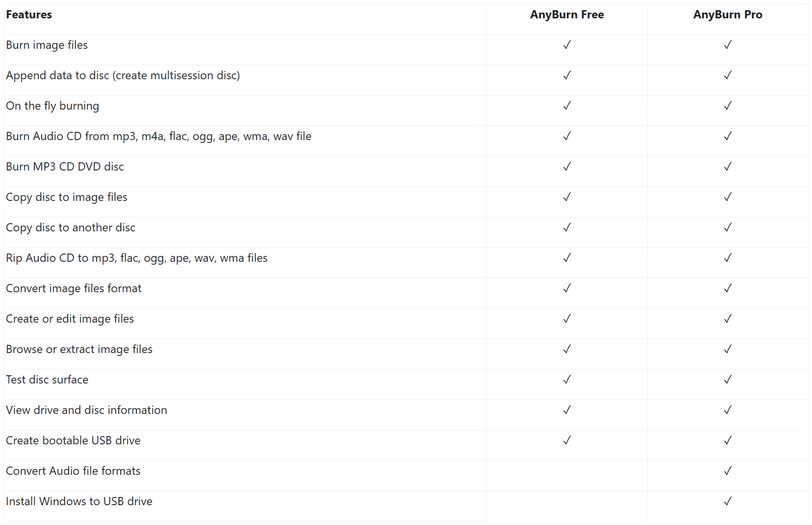
Task: Click the empty AnyBurn Free cell for Install Windows to USB
Action: tap(567, 506)
